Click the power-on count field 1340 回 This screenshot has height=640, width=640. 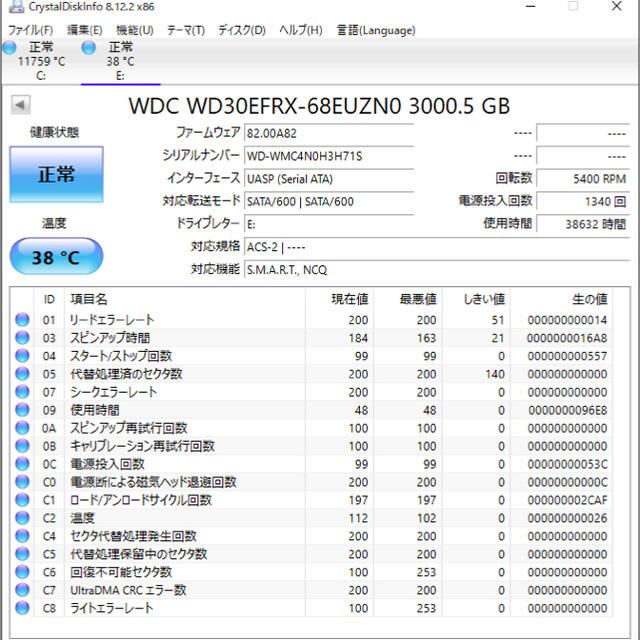(583, 201)
